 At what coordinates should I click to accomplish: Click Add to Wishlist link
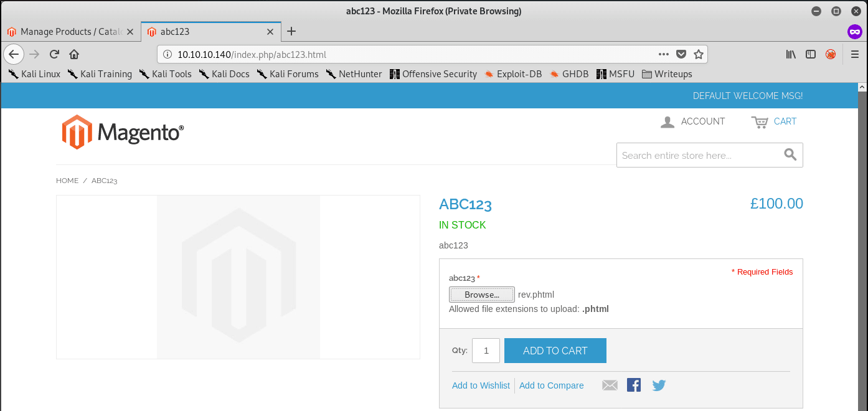tap(481, 385)
